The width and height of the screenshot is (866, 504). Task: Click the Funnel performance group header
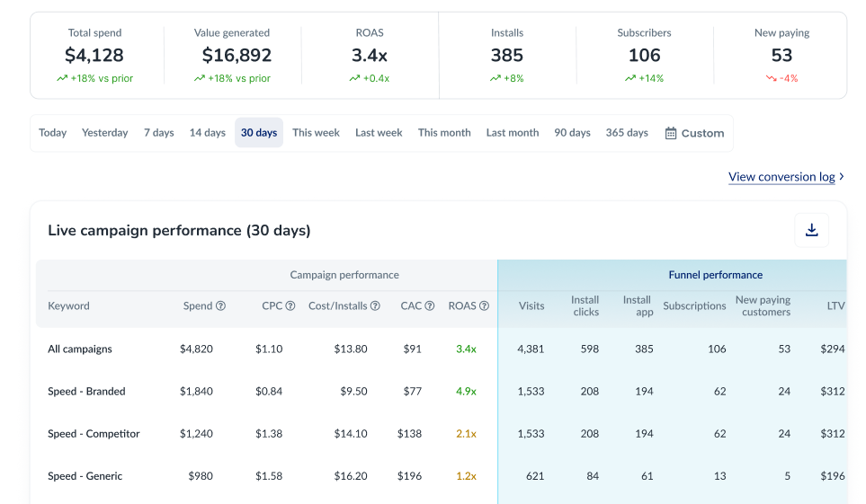tap(715, 275)
